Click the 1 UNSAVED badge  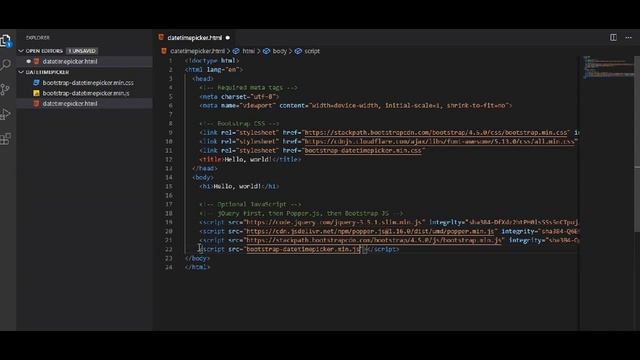pos(82,51)
